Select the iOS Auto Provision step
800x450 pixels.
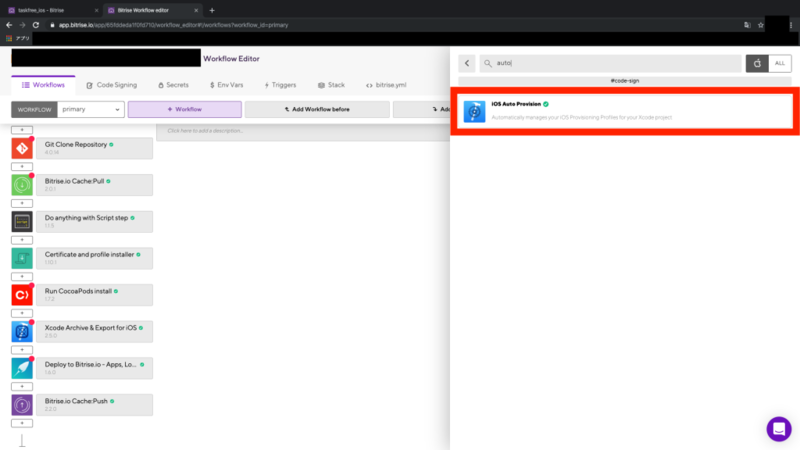[625, 111]
